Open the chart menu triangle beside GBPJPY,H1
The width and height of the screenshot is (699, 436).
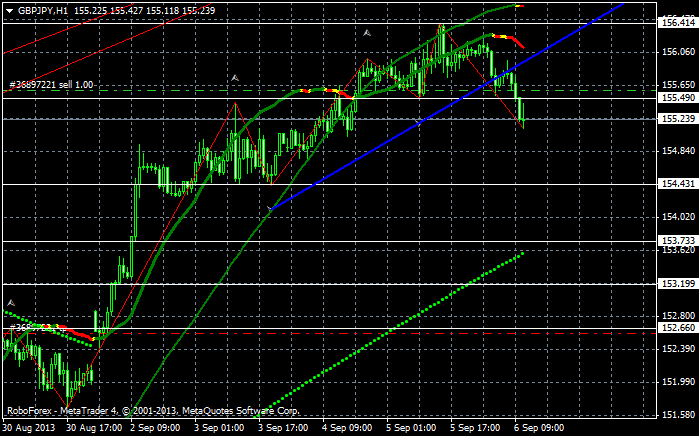click(x=9, y=11)
